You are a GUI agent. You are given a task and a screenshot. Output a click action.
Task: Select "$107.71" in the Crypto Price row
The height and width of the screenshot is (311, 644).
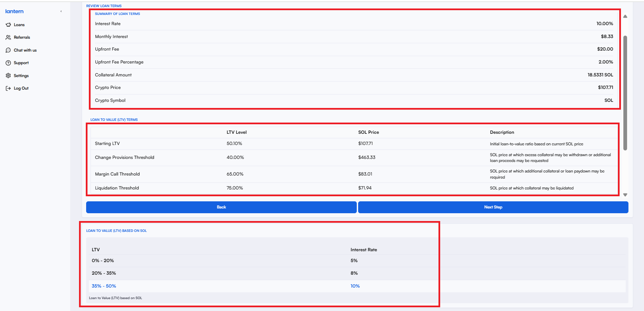[x=605, y=88]
